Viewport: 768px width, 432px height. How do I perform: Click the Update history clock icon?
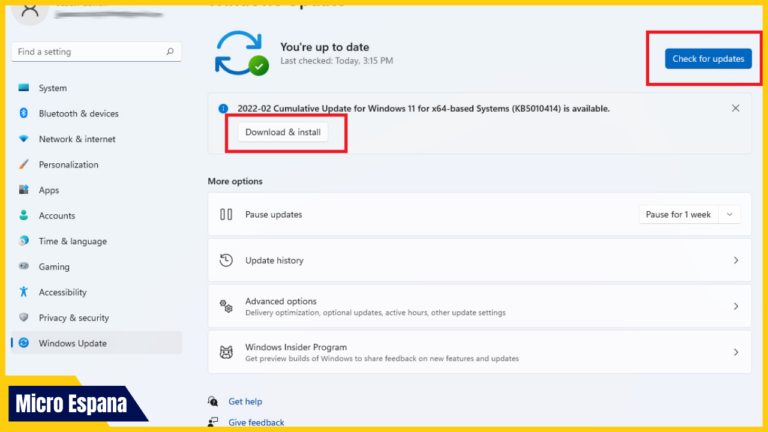226,260
